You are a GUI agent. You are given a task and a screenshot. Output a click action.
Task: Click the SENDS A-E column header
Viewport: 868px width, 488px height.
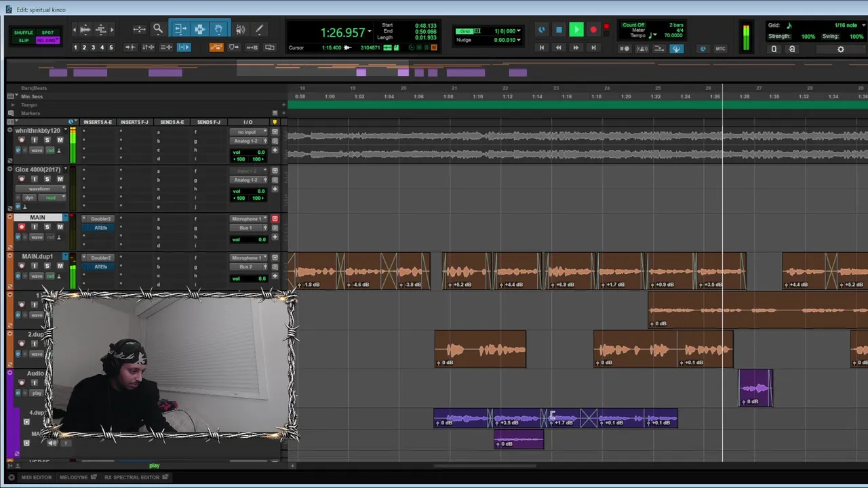pyautogui.click(x=172, y=122)
